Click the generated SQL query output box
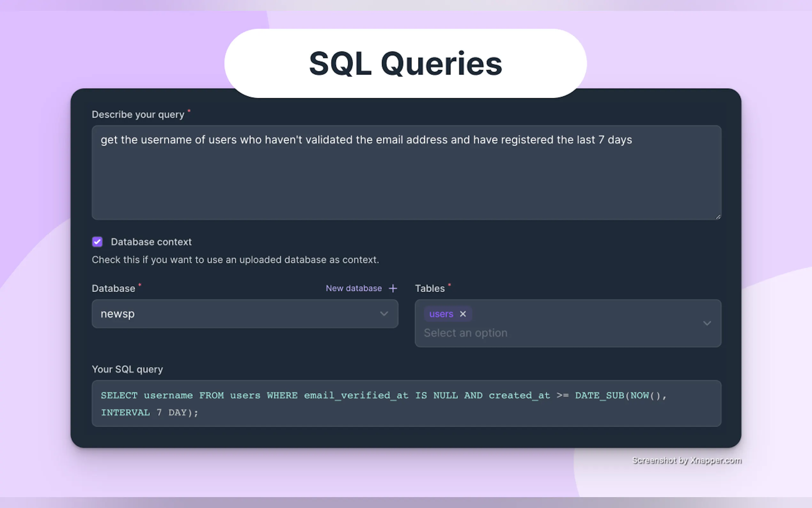This screenshot has width=812, height=508. coord(406,403)
